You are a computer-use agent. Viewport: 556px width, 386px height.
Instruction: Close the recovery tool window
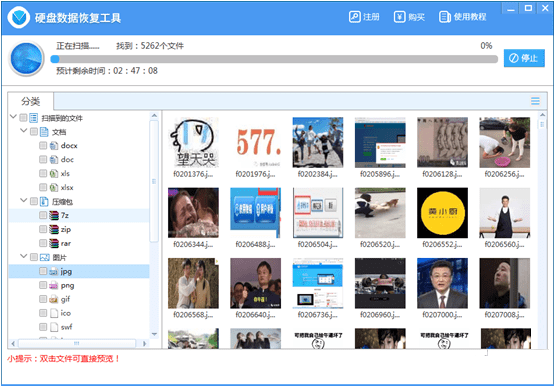click(x=545, y=8)
